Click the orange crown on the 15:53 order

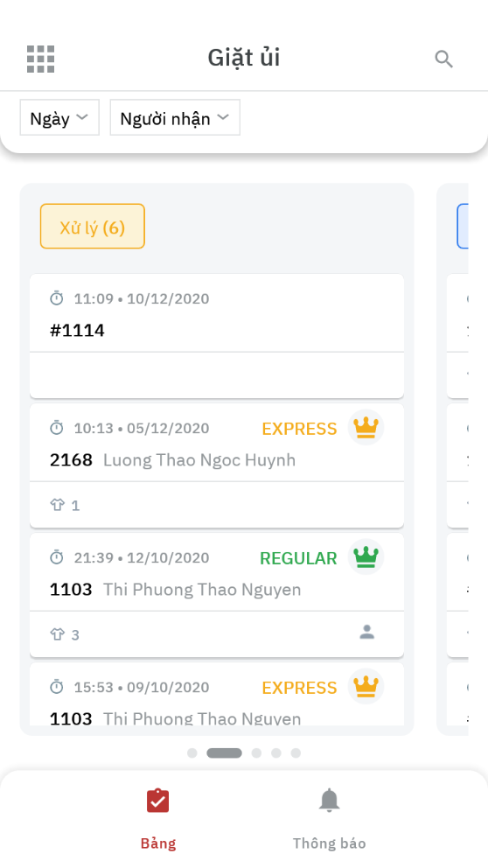[366, 686]
